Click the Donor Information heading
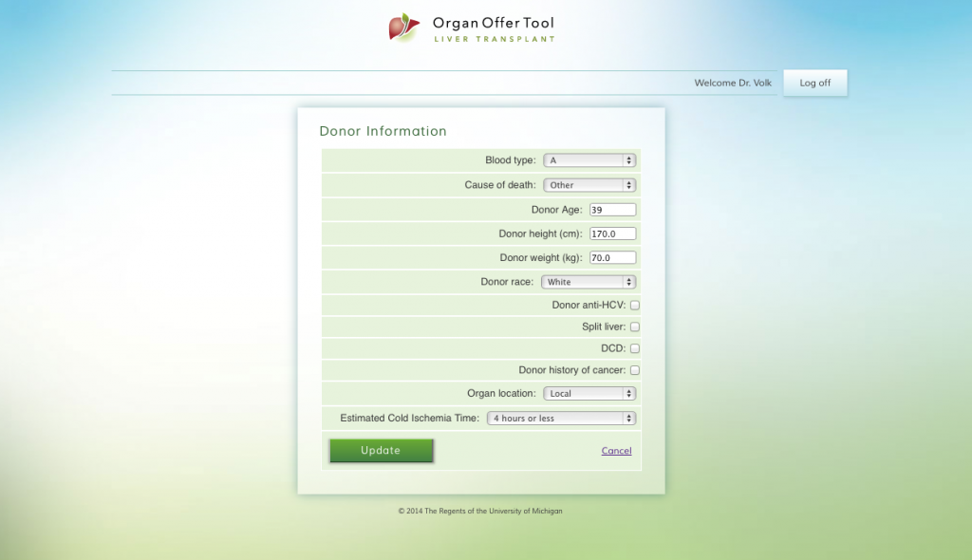The image size is (972, 560). coord(383,131)
